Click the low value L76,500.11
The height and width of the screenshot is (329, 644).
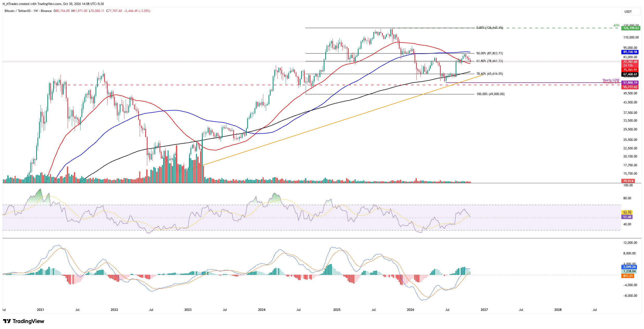pyautogui.click(x=97, y=11)
